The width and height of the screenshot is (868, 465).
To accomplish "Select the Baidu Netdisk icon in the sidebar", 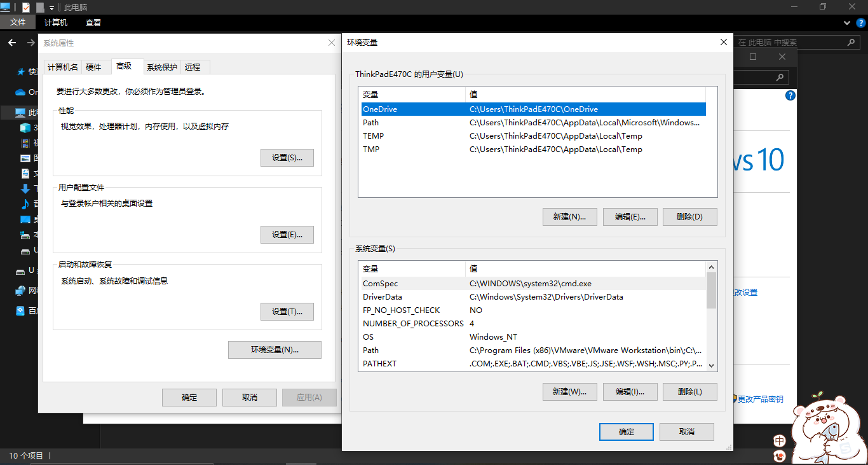I will [x=21, y=311].
